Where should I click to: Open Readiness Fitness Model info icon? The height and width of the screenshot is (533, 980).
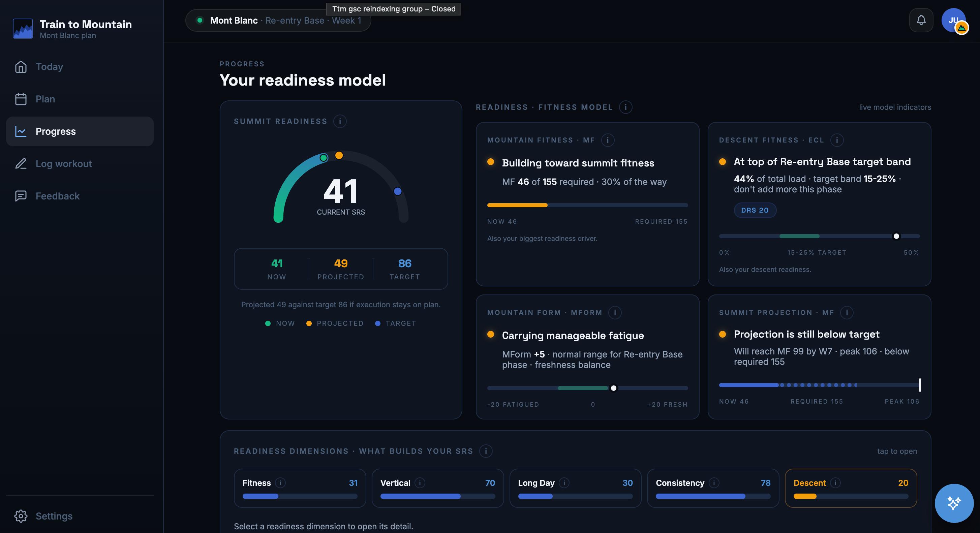click(625, 107)
